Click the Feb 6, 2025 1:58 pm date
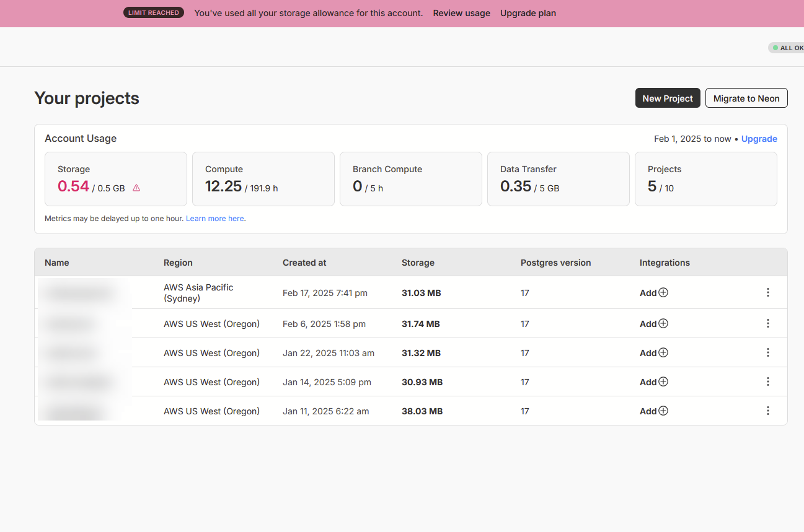 coord(324,324)
